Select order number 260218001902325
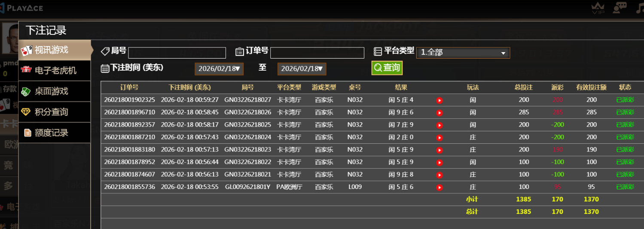 (x=129, y=100)
